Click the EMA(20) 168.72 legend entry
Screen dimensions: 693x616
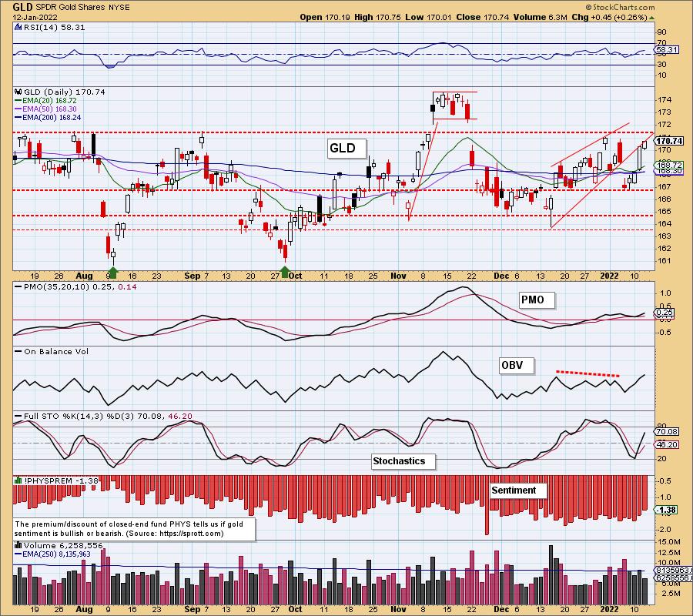coord(45,100)
